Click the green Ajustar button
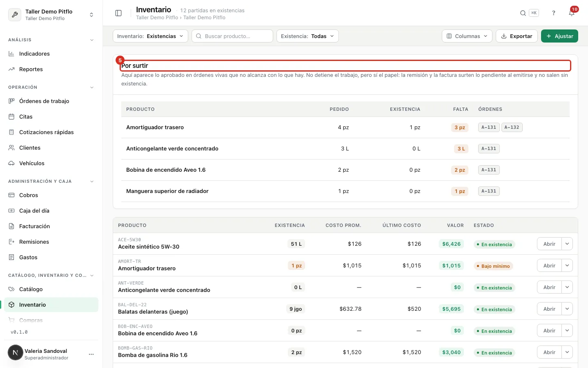Screen dimensions: 588x368 pyautogui.click(x=559, y=36)
